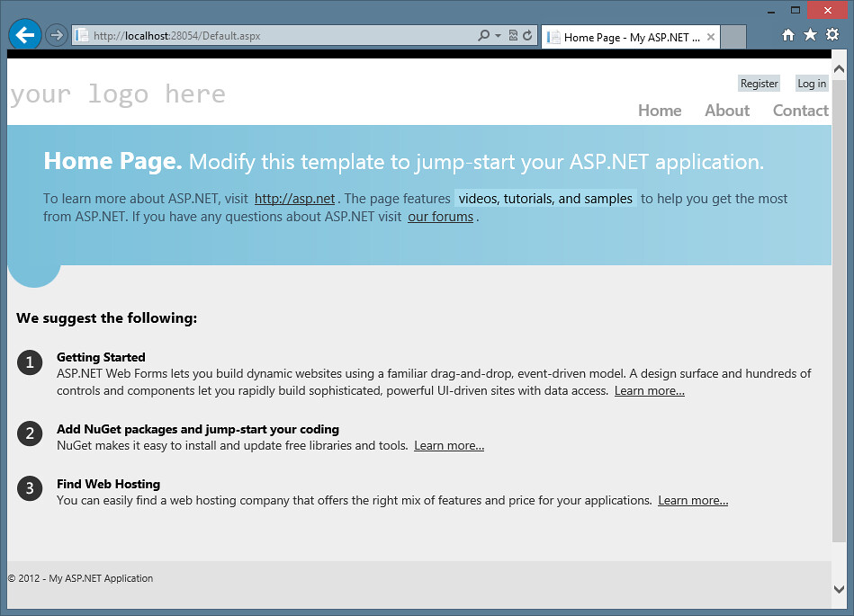Click the Register link
Screen dimensions: 854x616
point(759,84)
